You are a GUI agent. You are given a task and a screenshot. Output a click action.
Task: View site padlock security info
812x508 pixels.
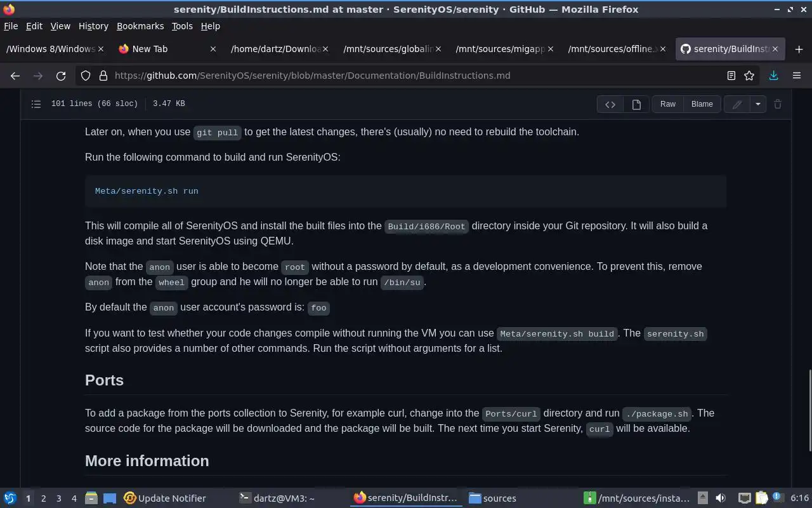pyautogui.click(x=103, y=76)
